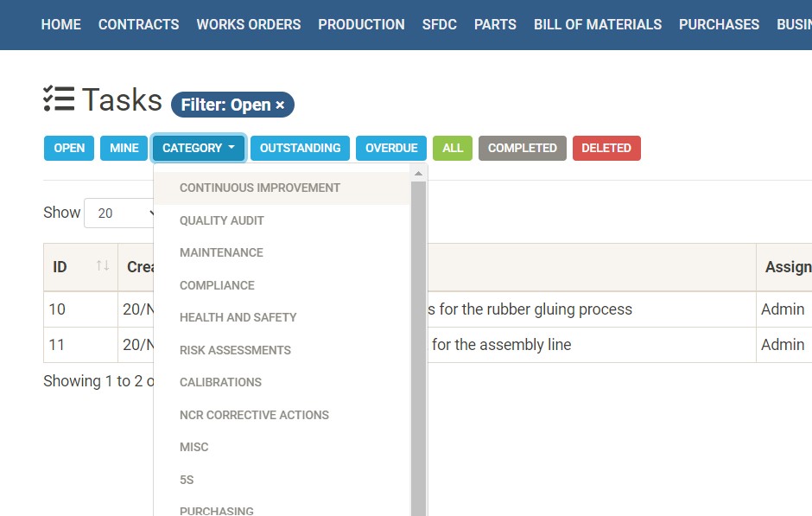
Task: Choose NCR Corrective Actions category
Action: 254,415
